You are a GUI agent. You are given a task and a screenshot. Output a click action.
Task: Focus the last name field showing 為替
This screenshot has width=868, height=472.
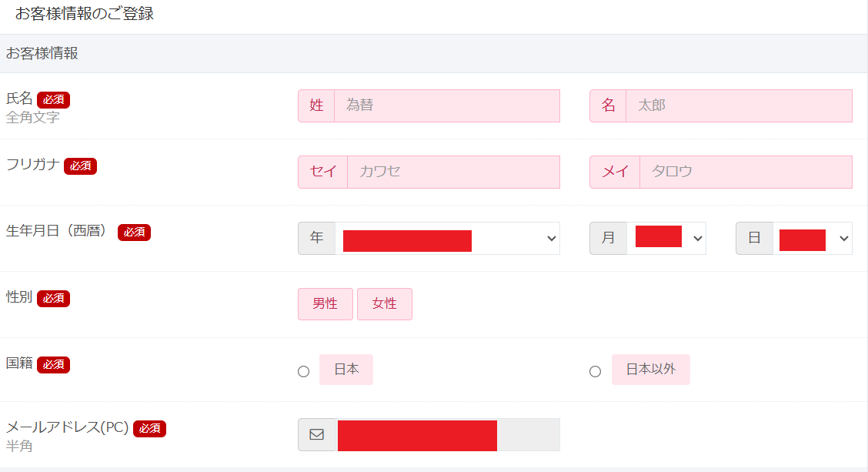coord(447,105)
